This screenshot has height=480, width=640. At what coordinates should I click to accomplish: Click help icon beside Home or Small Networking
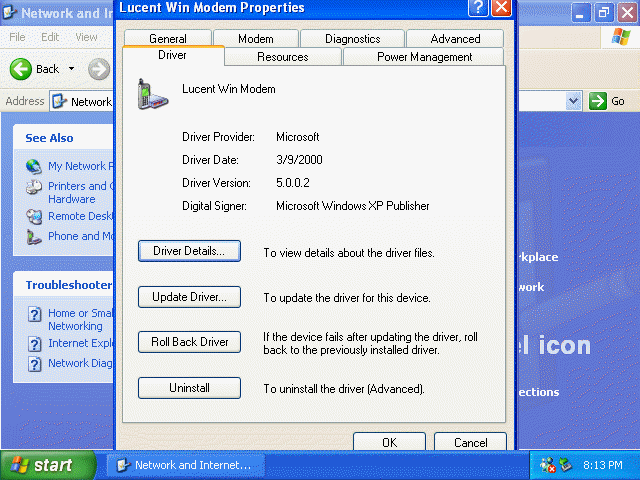click(35, 314)
